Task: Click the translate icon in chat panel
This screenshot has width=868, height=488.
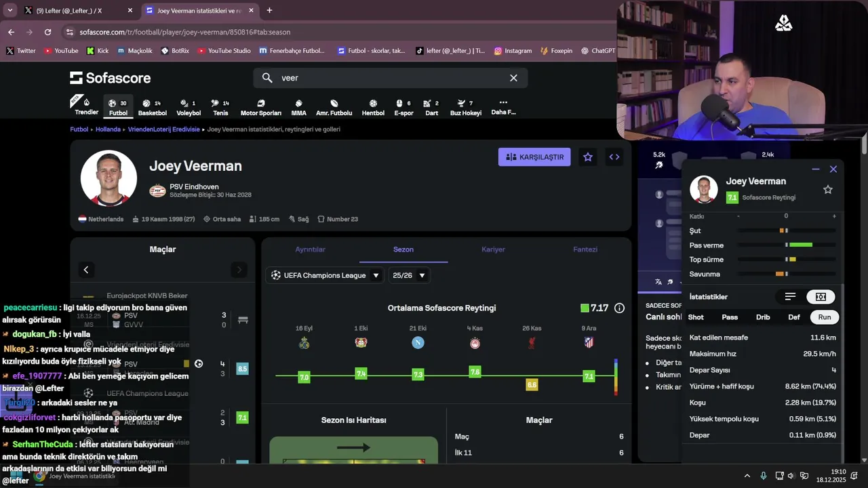Action: (x=658, y=282)
